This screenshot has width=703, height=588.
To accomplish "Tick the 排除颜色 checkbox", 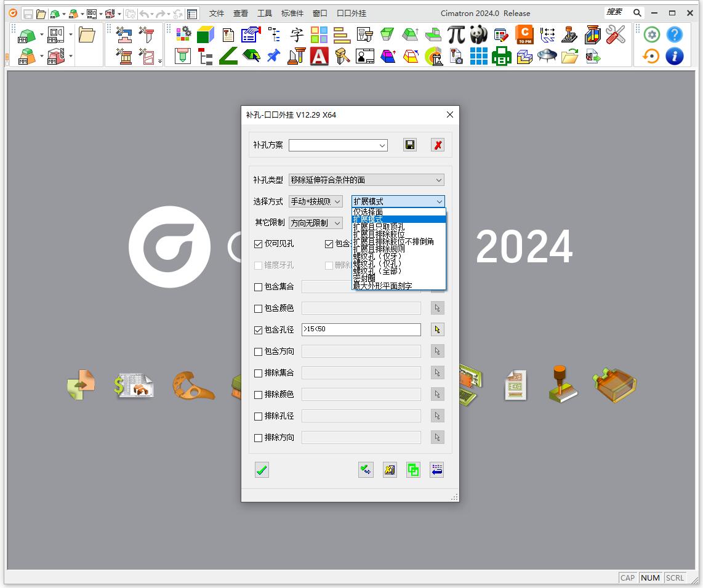I will coord(259,395).
